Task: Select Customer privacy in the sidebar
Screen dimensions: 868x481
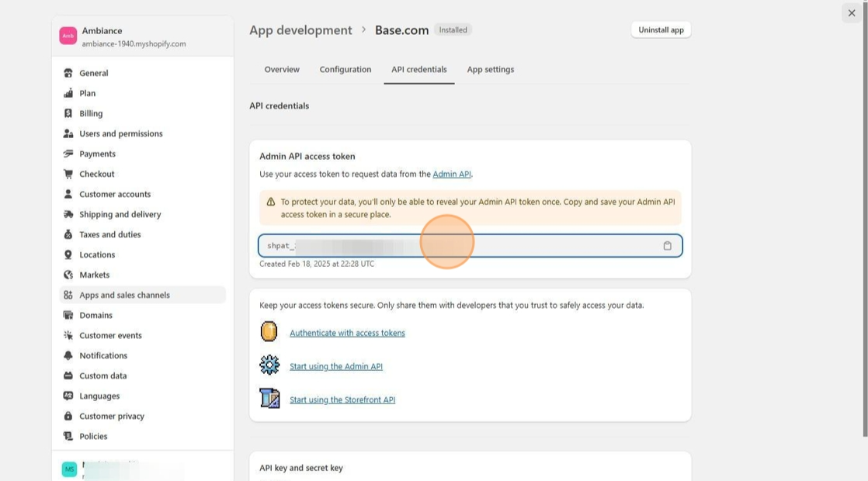Action: [112, 416]
